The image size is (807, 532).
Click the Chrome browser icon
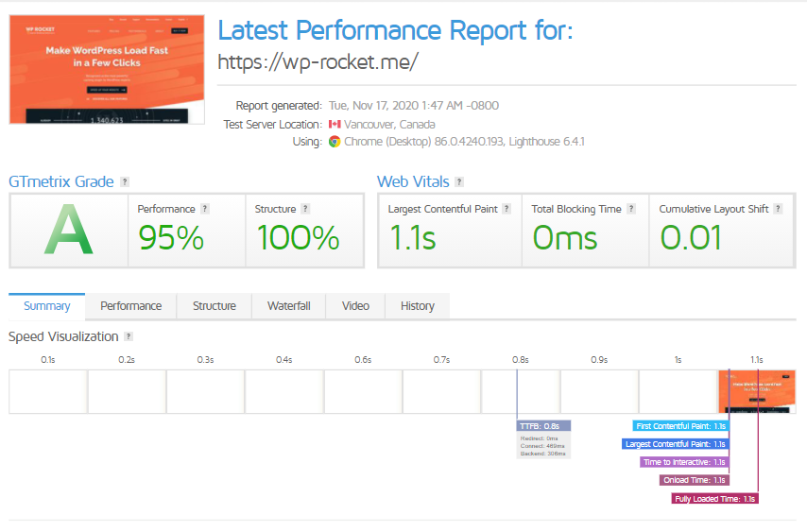[x=335, y=142]
